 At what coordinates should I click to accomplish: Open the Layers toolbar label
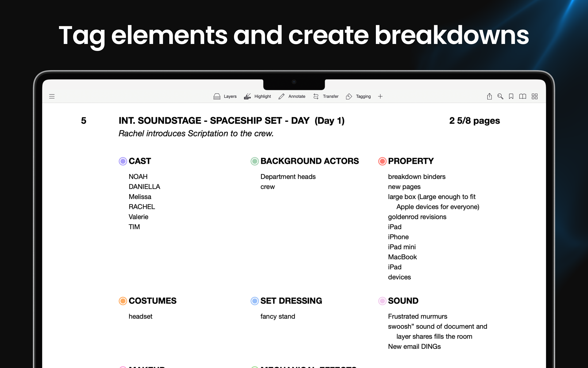point(230,96)
